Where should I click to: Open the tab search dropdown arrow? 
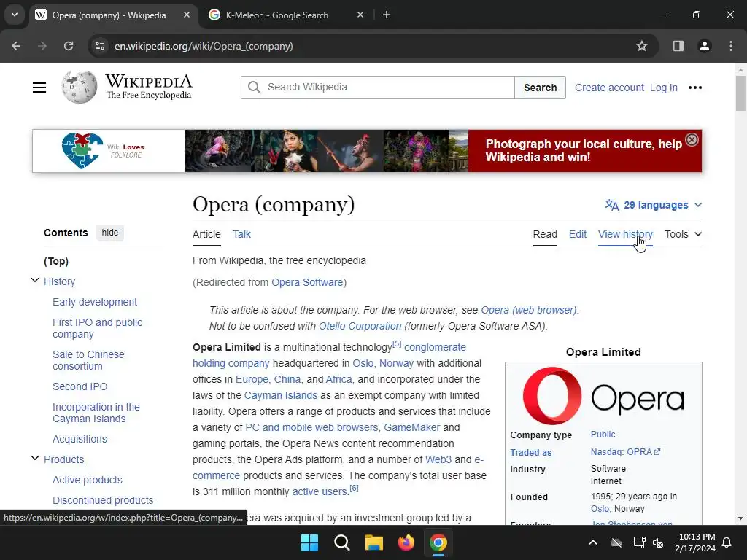click(x=15, y=15)
